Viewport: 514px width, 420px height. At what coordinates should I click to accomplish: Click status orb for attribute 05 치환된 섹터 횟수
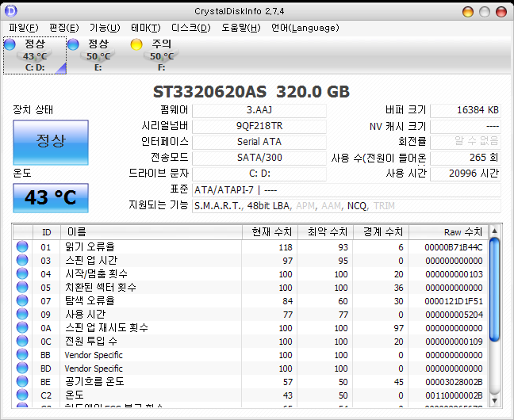pyautogui.click(x=22, y=287)
